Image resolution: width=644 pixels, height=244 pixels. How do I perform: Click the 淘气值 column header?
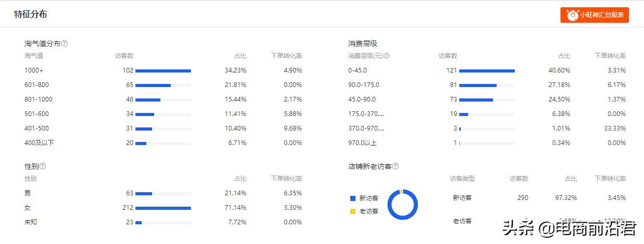tap(34, 56)
